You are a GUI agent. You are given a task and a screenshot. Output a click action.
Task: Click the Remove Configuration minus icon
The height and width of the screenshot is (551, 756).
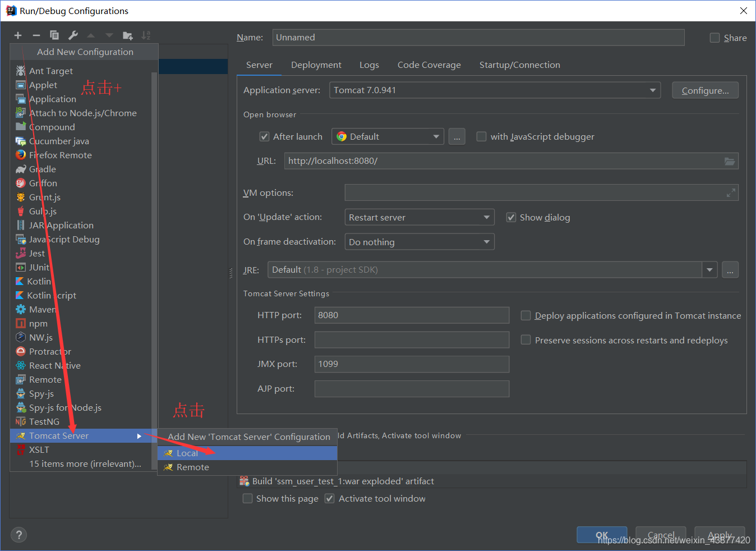tap(36, 35)
